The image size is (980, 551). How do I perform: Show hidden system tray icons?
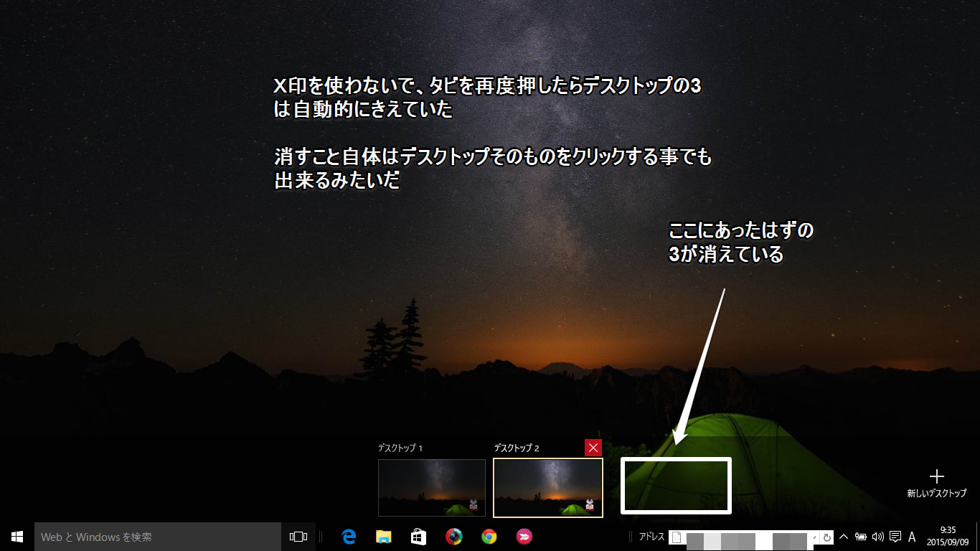[x=844, y=537]
